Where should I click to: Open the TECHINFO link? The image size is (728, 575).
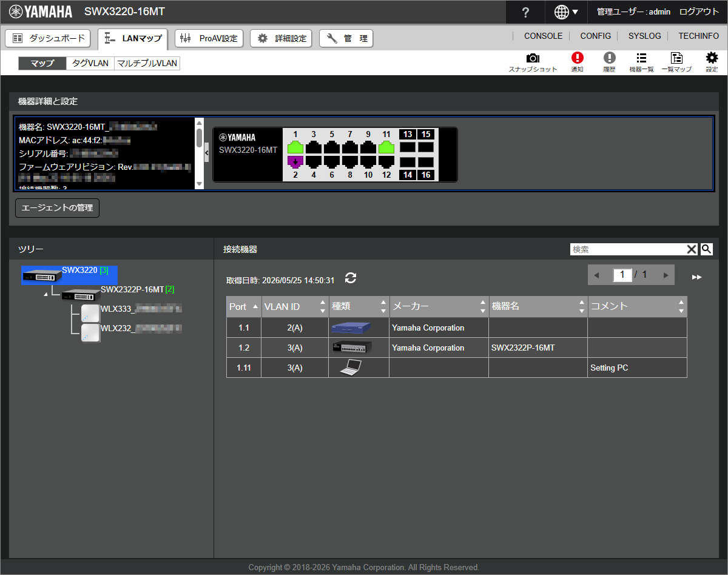pos(699,36)
